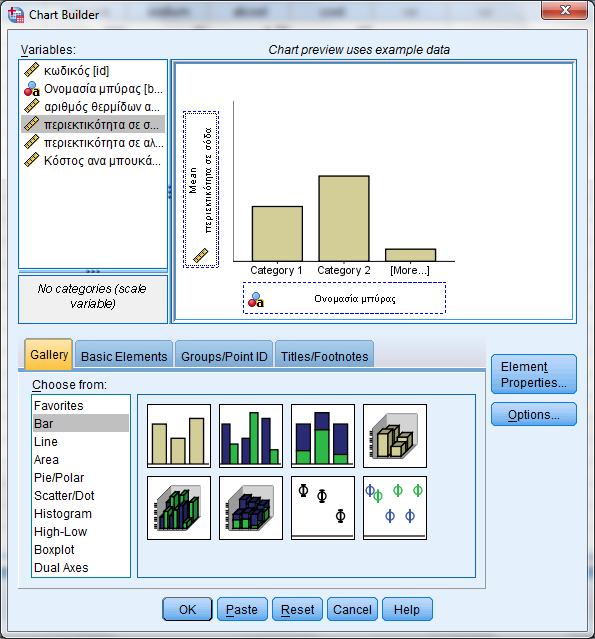Click the Category 1 bar in preview

pyautogui.click(x=277, y=234)
